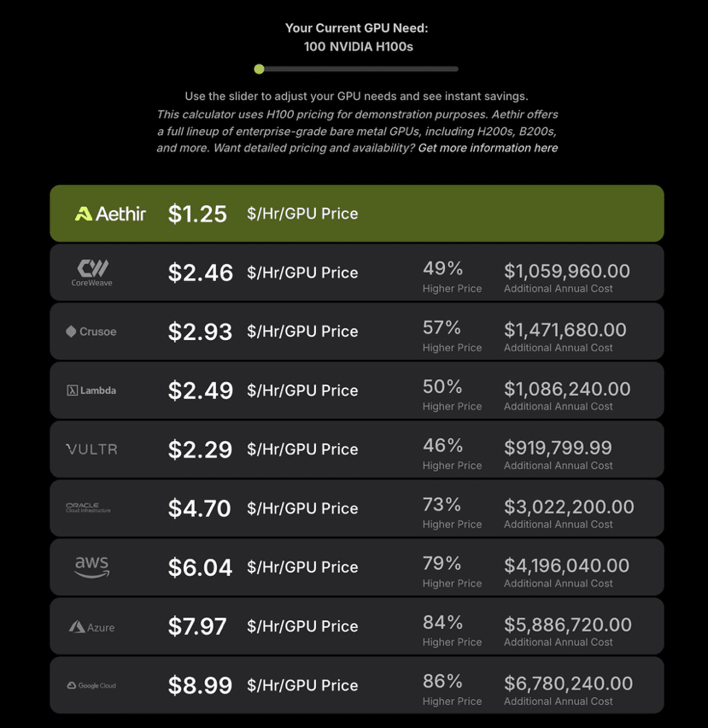Click Google Cloud's 86% higher price

click(442, 682)
